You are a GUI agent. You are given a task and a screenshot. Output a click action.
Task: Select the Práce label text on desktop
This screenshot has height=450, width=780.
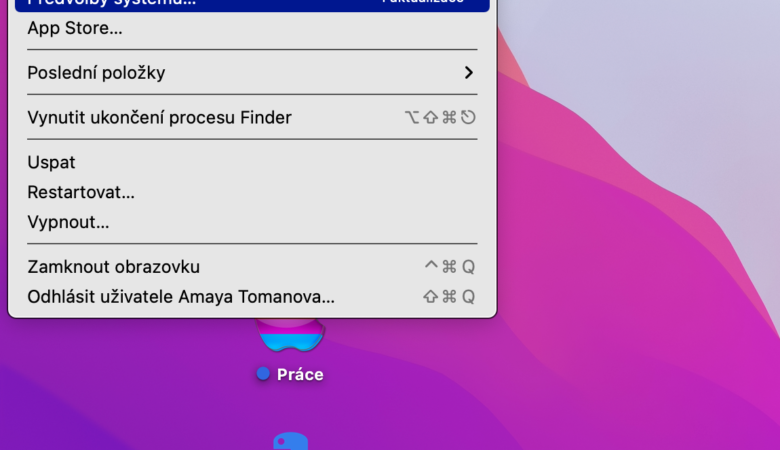pyautogui.click(x=300, y=374)
